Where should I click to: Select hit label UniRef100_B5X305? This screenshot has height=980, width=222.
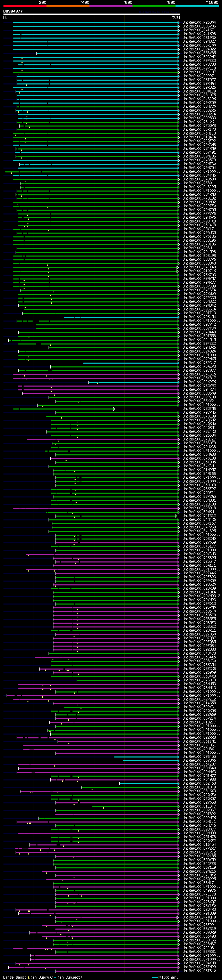tap(199, 462)
